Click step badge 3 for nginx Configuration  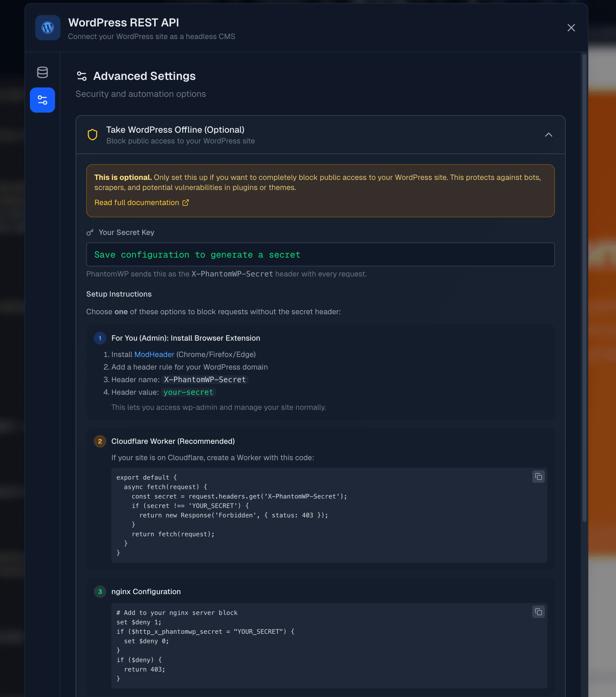[100, 592]
